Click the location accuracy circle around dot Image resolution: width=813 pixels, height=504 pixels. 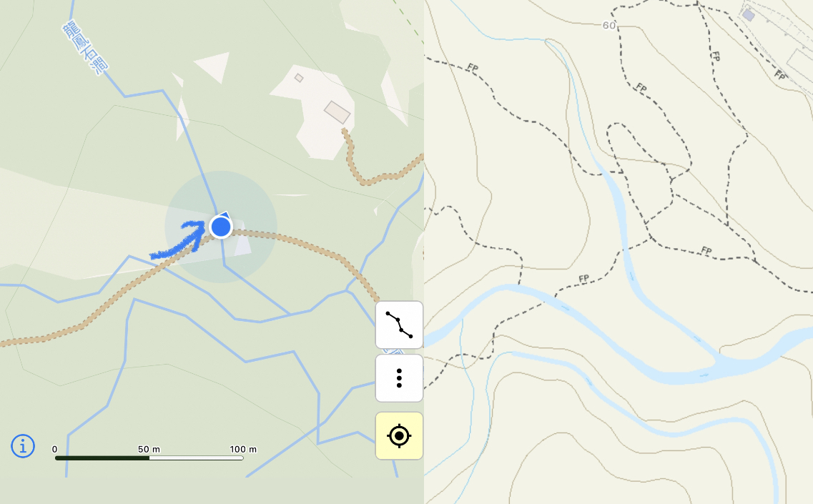[221, 227]
